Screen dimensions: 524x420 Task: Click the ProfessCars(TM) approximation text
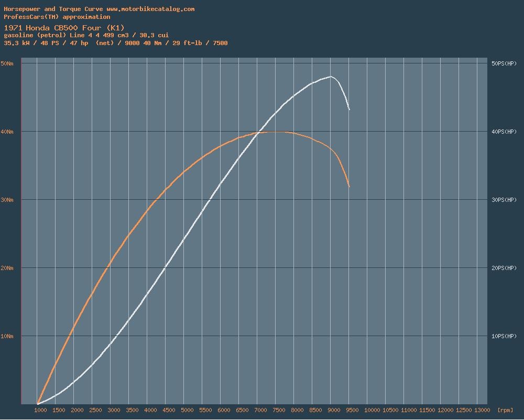pos(57,17)
